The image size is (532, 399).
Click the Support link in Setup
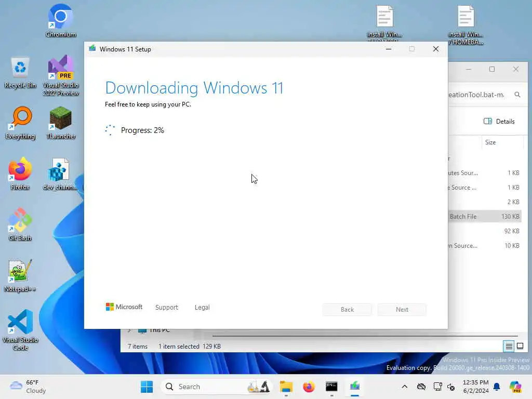(167, 308)
